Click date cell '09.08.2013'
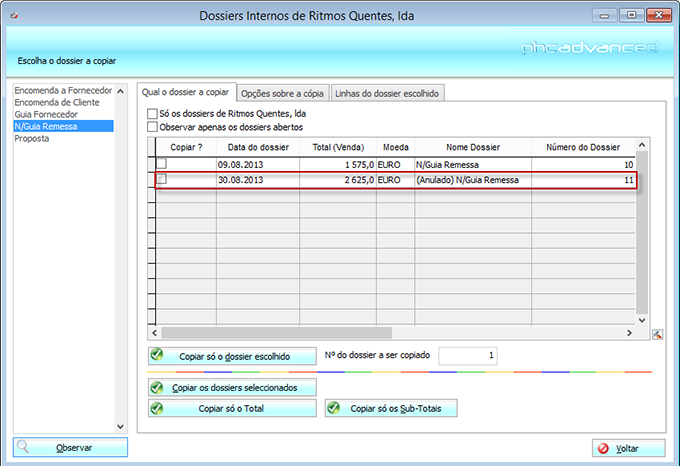Screen dimensions: 680x466 [x=258, y=165]
